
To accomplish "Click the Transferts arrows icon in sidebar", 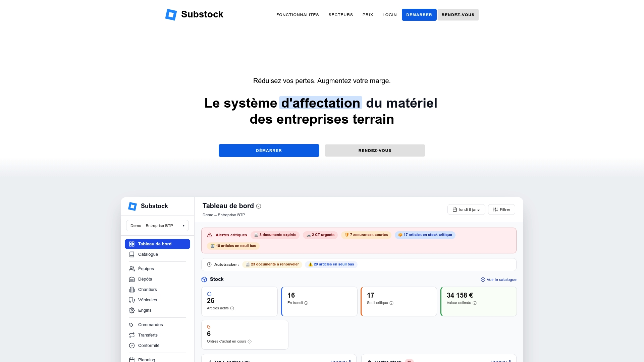I will (132, 335).
